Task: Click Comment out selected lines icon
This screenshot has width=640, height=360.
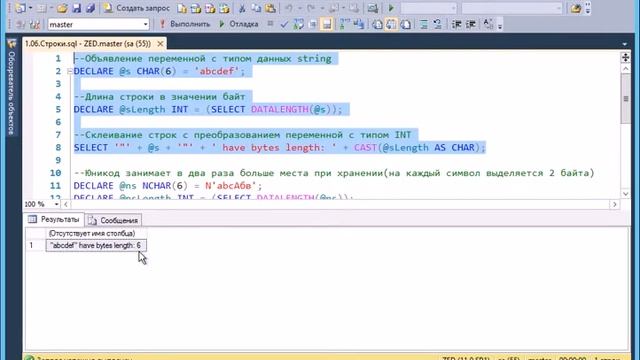Action: pyautogui.click(x=424, y=24)
